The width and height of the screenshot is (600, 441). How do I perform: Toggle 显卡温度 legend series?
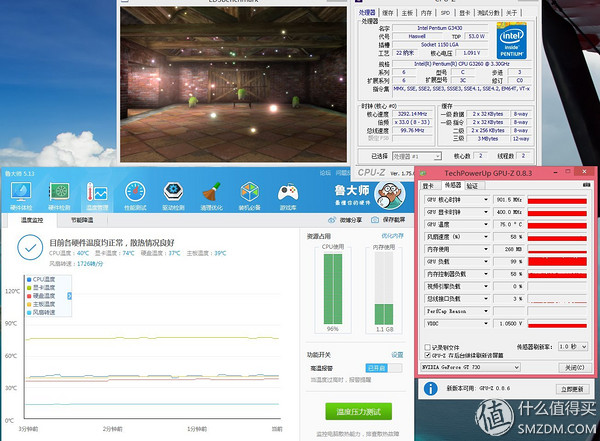coord(41,287)
